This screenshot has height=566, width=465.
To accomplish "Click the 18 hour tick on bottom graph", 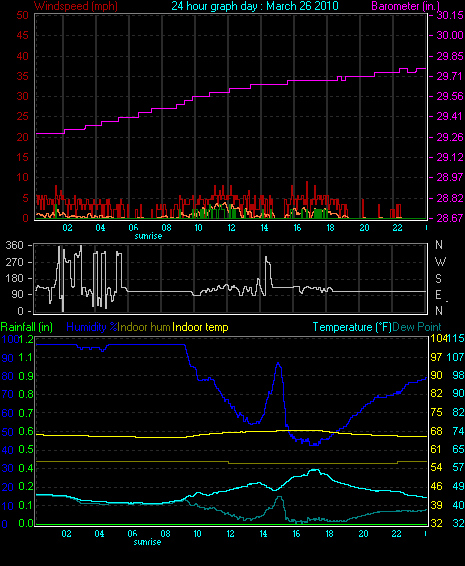I will [329, 534].
